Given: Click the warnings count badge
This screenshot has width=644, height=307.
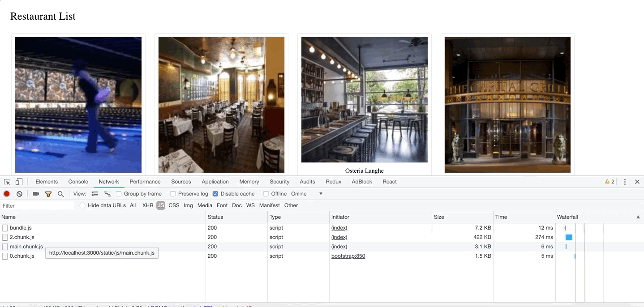Looking at the screenshot, I should pyautogui.click(x=610, y=182).
